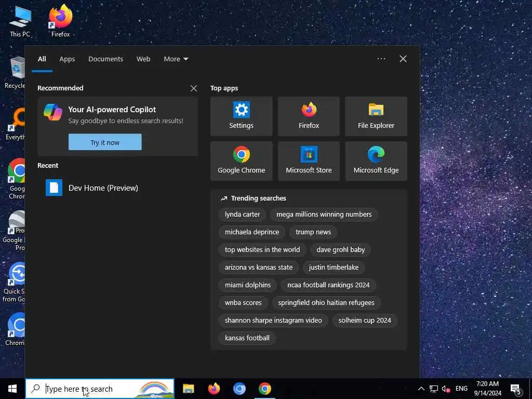Screen dimensions: 532x399
Task: Click the Trending searches heading
Action: point(258,198)
